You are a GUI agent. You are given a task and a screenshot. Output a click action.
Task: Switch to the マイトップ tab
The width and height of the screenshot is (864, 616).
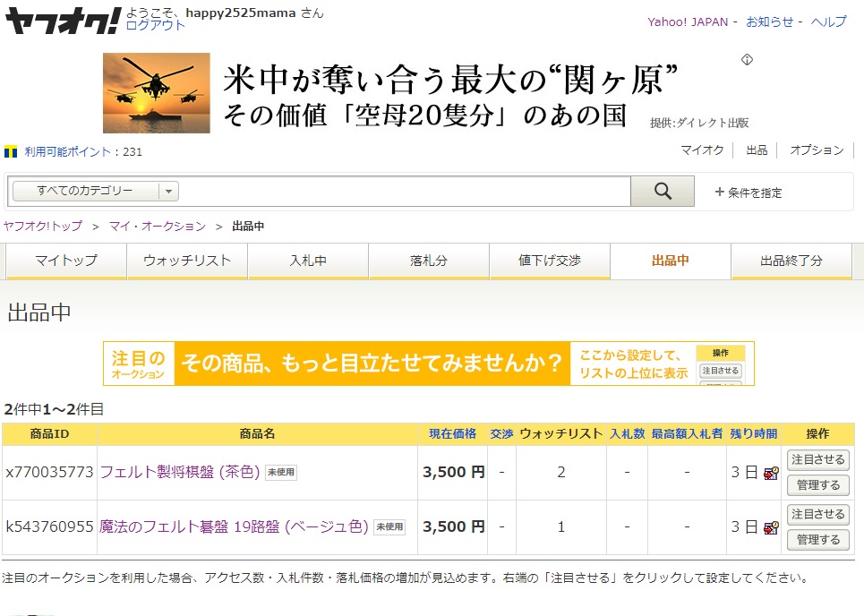click(66, 261)
